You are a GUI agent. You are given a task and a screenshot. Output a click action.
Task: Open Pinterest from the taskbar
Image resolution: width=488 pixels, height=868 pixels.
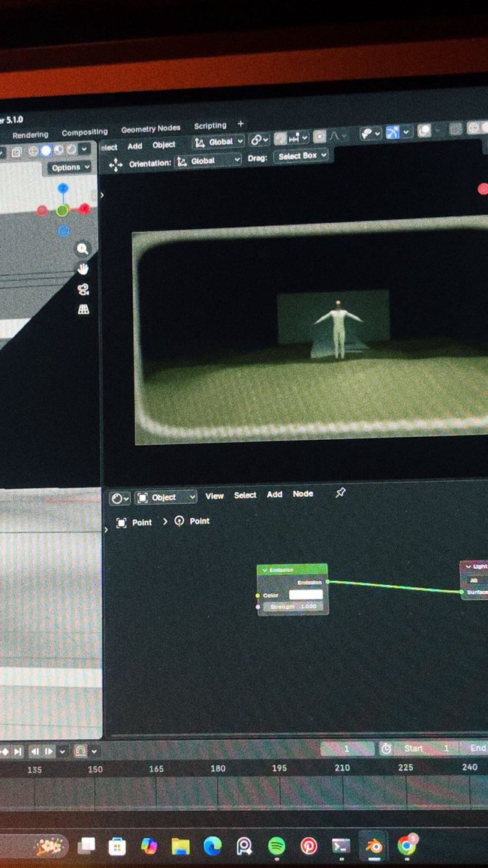pos(309,845)
